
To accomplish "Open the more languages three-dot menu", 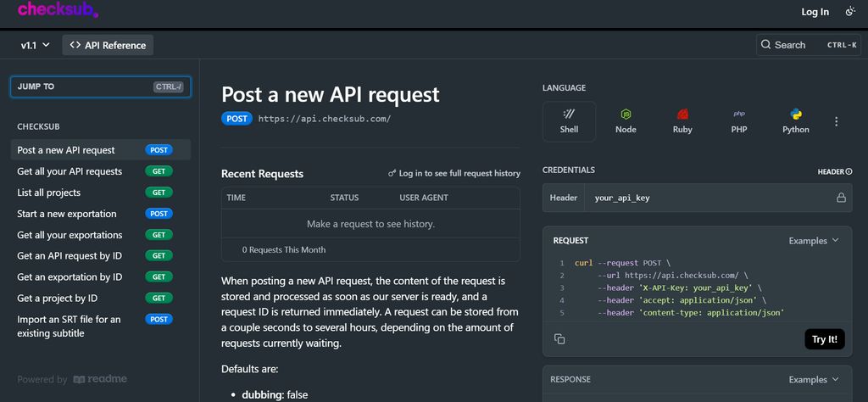I will 837,121.
